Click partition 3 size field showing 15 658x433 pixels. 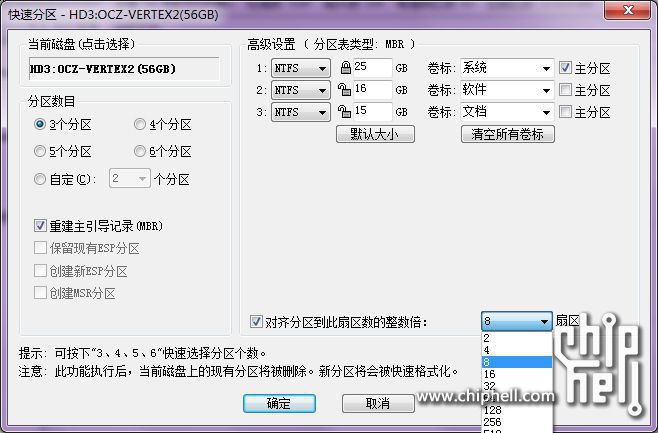tap(373, 112)
